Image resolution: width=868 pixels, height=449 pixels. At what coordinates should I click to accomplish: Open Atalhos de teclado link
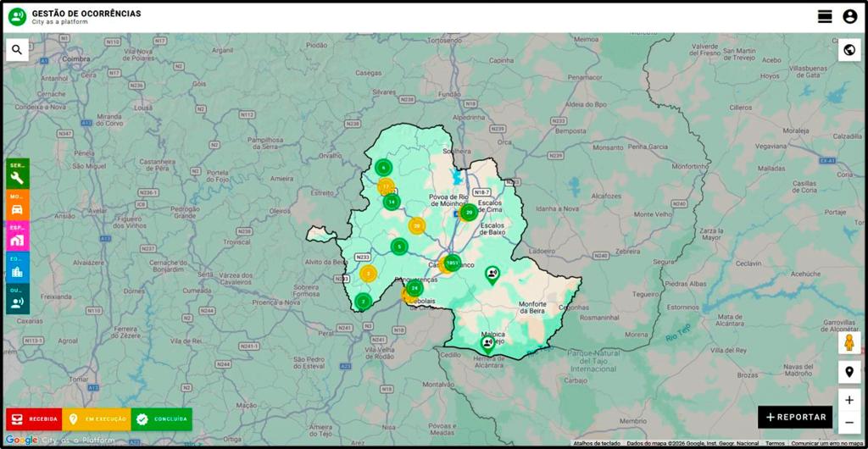597,443
